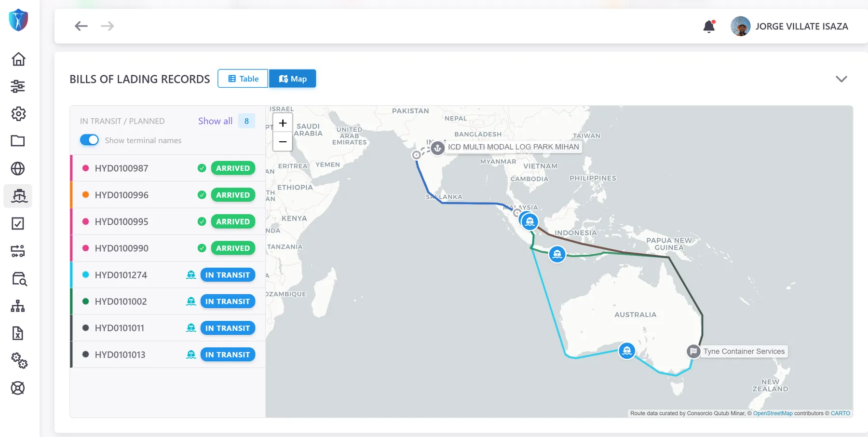Viewport: 868px width, 437px height.
Task: Open the organization hierarchy icon in sidebar
Action: click(18, 306)
